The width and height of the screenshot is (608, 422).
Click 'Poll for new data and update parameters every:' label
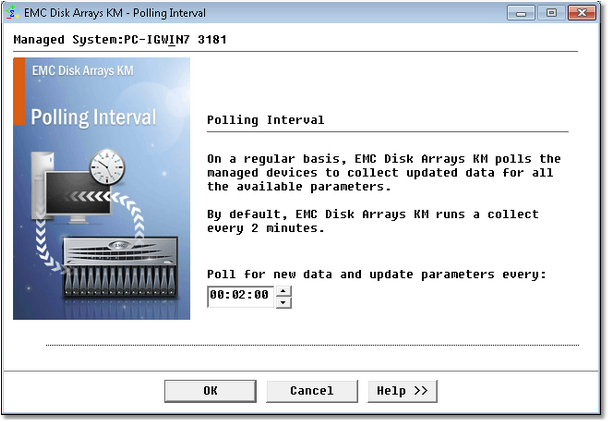377,275
